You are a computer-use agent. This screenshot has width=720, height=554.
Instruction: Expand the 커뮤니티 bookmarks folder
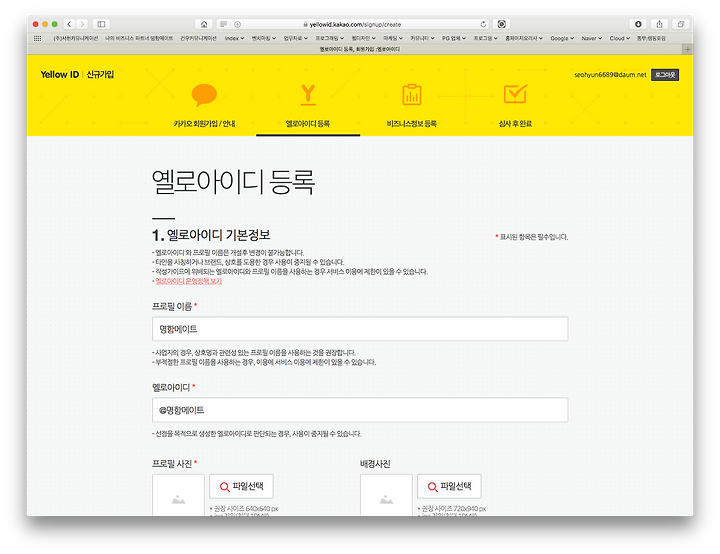(422, 38)
